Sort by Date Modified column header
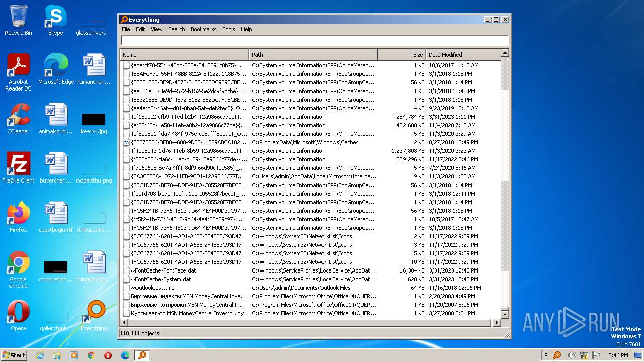The image size is (644, 362). coord(463,55)
